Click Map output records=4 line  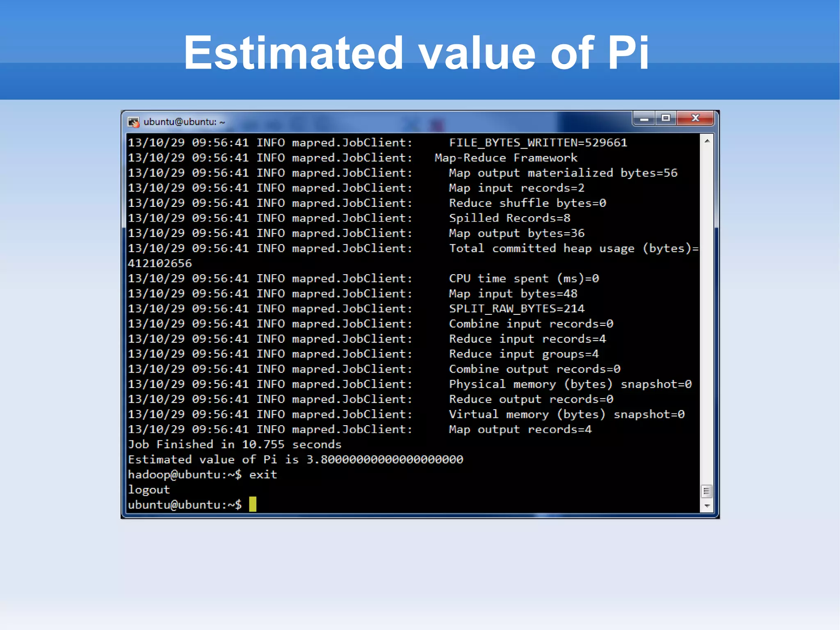520,430
